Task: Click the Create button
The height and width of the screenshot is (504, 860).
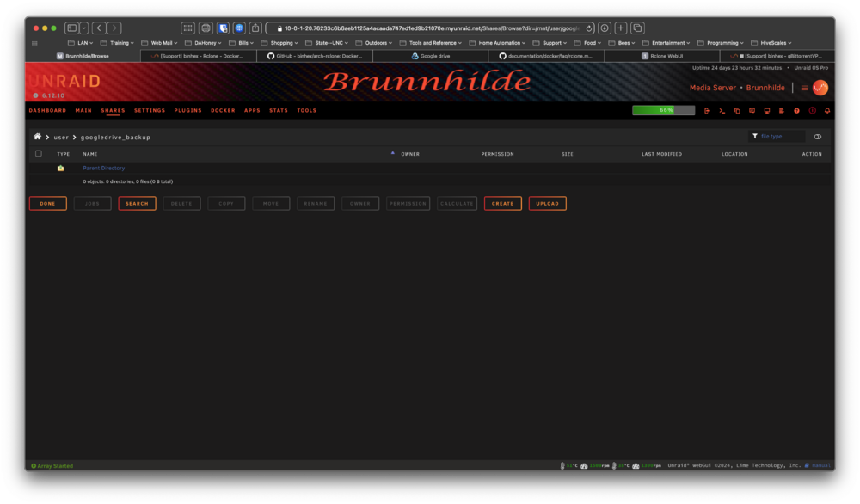Action: point(502,204)
